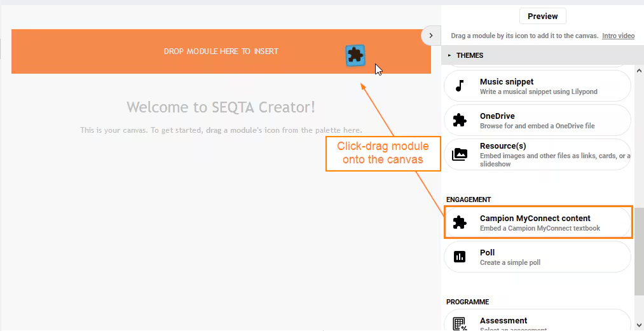Click the 'Drop module here to insert' zone
Screen dimensions: 644x331
click(221, 51)
